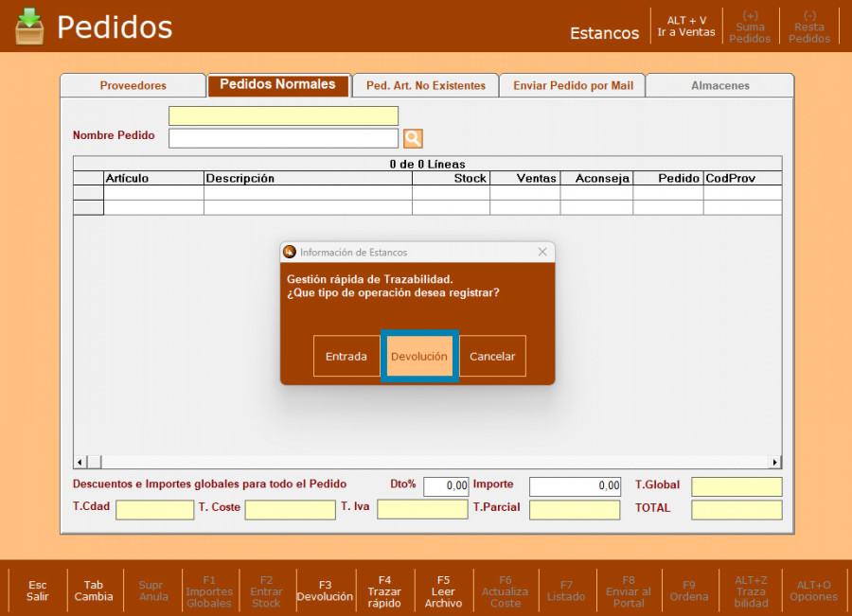Switch to the Proveedores tab
852x616 pixels.
133,85
